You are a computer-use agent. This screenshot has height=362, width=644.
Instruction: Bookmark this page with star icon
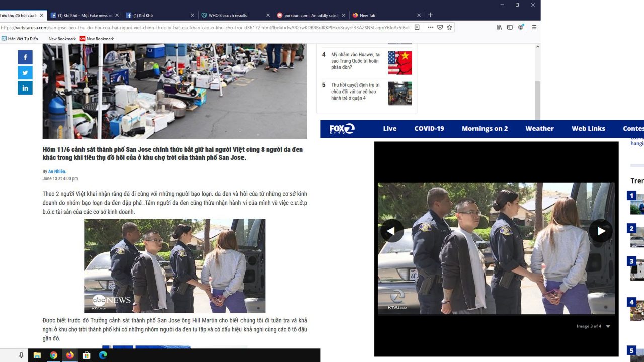pos(449,27)
